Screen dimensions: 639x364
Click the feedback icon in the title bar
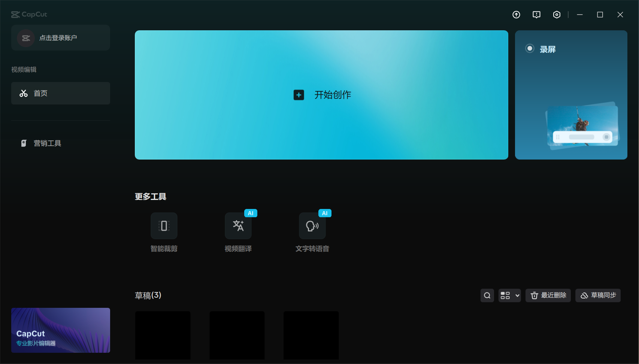point(536,15)
